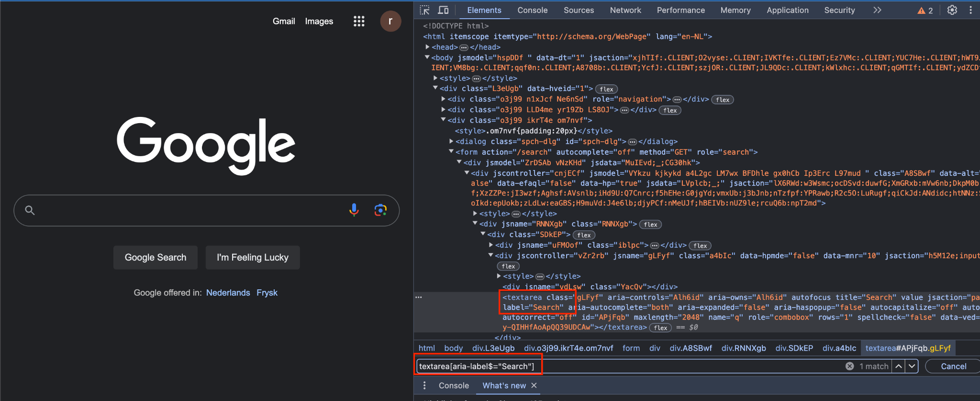Open the row actions ellipsis beside the textarea node
This screenshot has height=401, width=980.
coord(419,297)
